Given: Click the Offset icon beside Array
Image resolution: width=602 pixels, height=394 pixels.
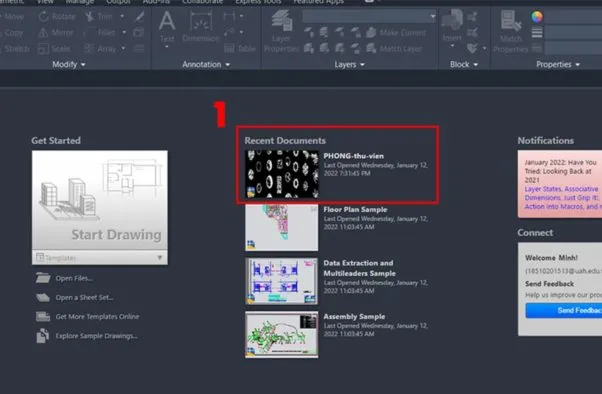Looking at the screenshot, I should point(139,49).
